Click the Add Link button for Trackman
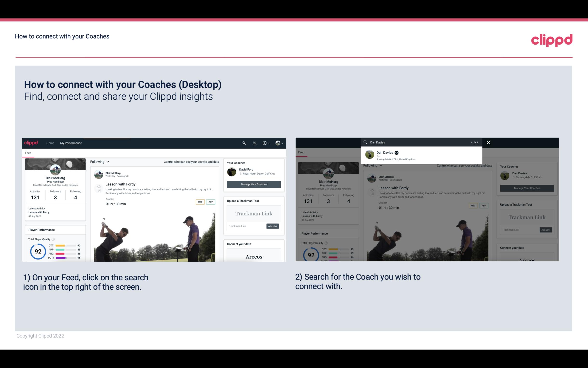The image size is (588, 368). pos(273,226)
